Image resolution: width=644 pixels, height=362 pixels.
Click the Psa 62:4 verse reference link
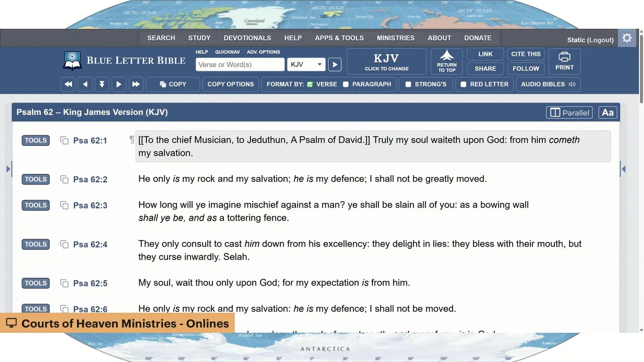[x=90, y=244]
